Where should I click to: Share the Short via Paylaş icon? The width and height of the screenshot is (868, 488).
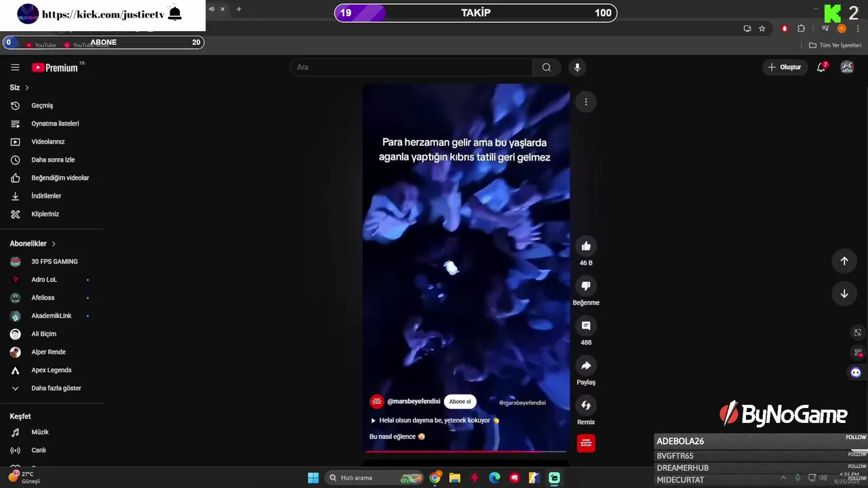click(586, 366)
